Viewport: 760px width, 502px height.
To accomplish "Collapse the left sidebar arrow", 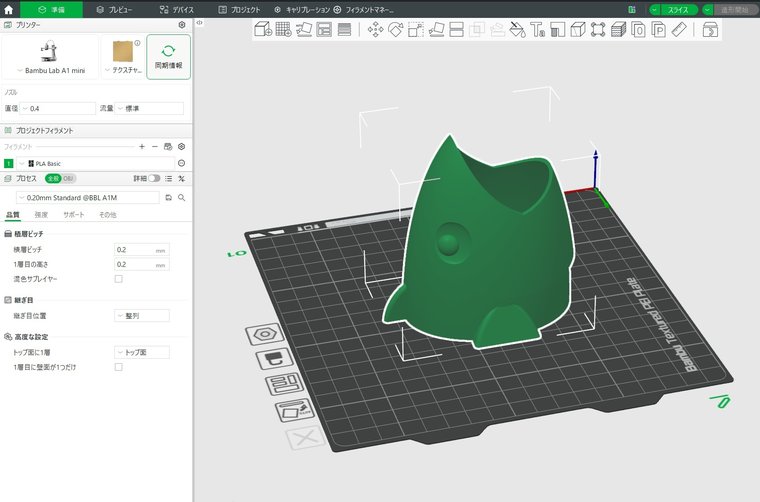I will (199, 22).
